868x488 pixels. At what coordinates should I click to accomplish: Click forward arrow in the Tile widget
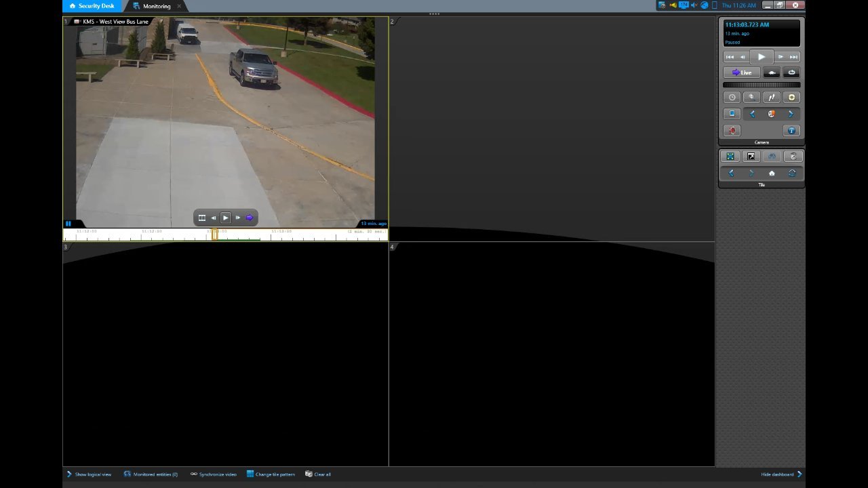click(751, 174)
